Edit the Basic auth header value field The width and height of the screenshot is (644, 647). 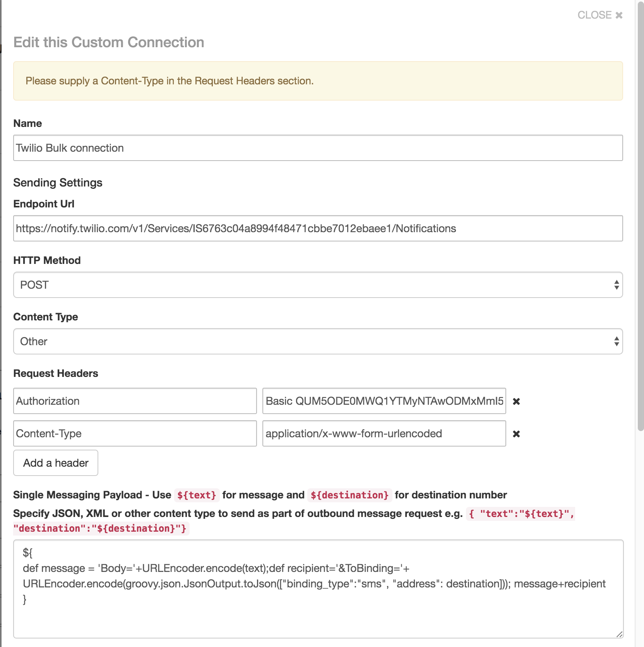[384, 401]
